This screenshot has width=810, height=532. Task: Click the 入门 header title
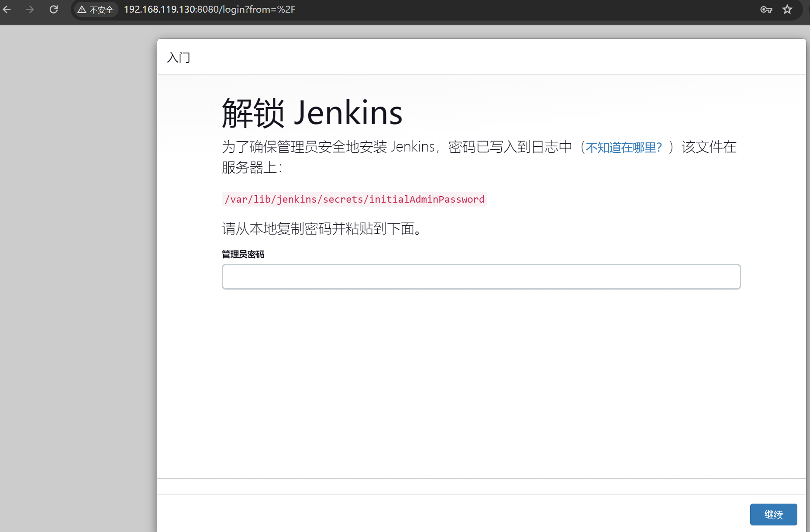[179, 57]
